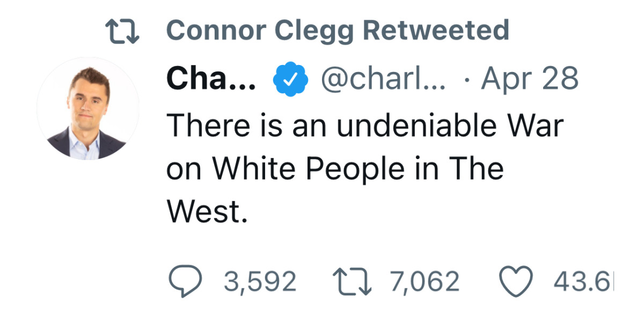Click the 7,062 retweets count
This screenshot has width=644, height=325.
pos(425,281)
